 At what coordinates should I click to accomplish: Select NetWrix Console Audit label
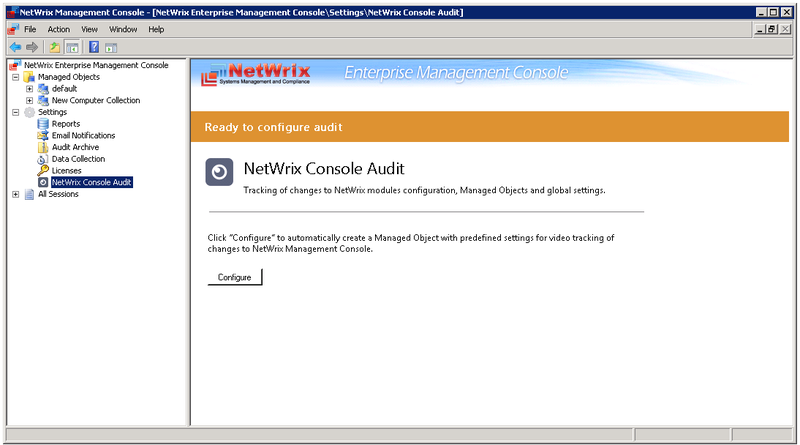tap(92, 182)
